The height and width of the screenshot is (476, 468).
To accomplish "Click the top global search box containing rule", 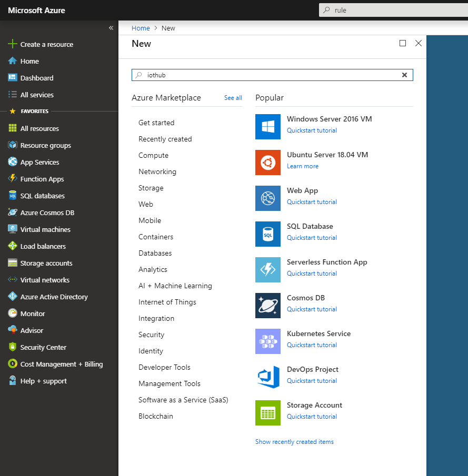I will [x=393, y=10].
